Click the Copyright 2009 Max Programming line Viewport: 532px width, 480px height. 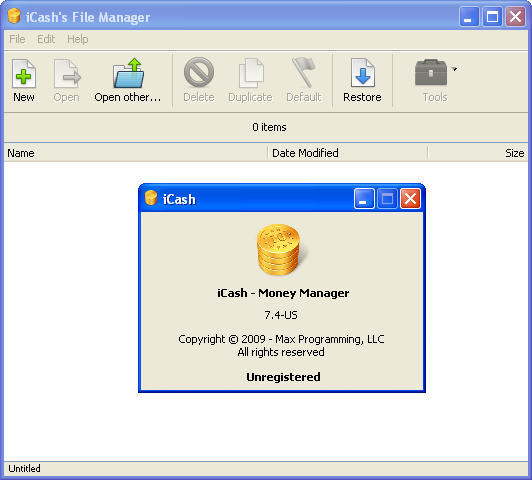tap(281, 339)
